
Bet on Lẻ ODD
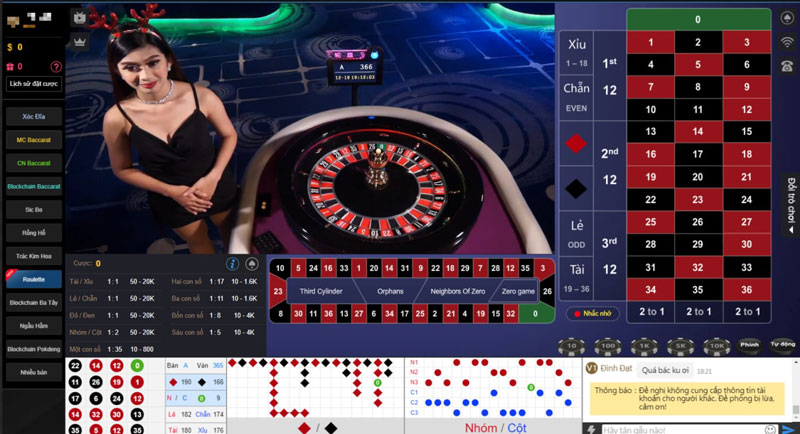click(577, 234)
